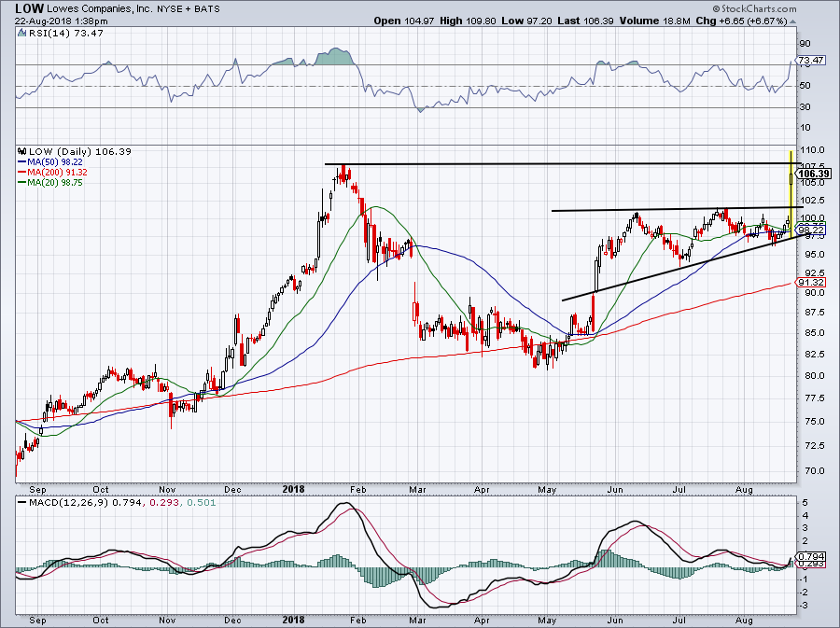Viewport: 840px width, 628px height.
Task: Click the 2018 label under the price chart
Action: pyautogui.click(x=294, y=489)
